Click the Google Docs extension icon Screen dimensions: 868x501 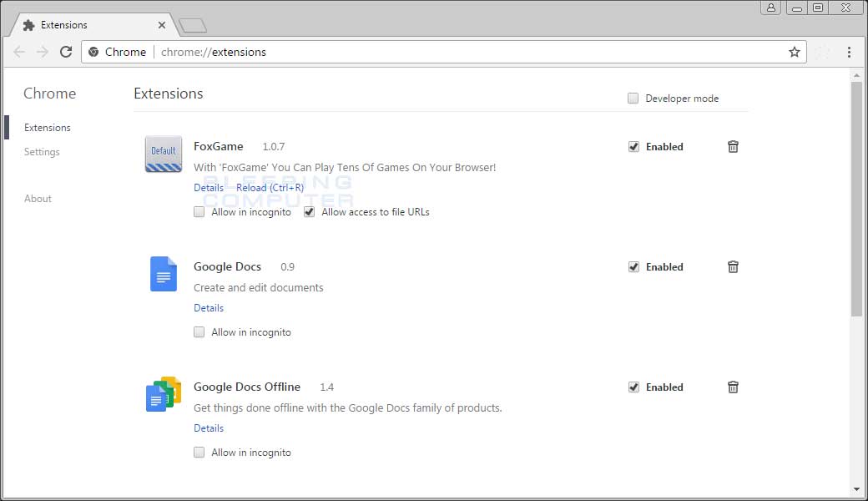163,274
